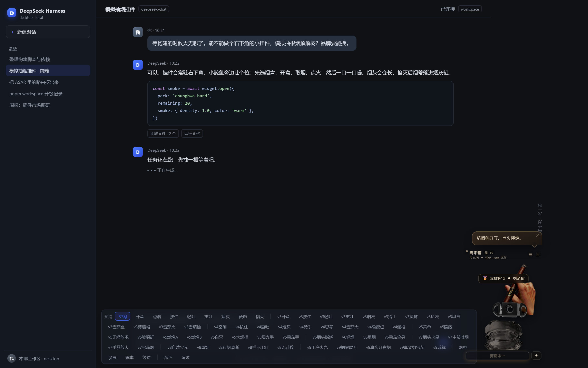Screen dimensions: 588x368
Task: Select the 烫伤 preview state
Action: click(243, 316)
